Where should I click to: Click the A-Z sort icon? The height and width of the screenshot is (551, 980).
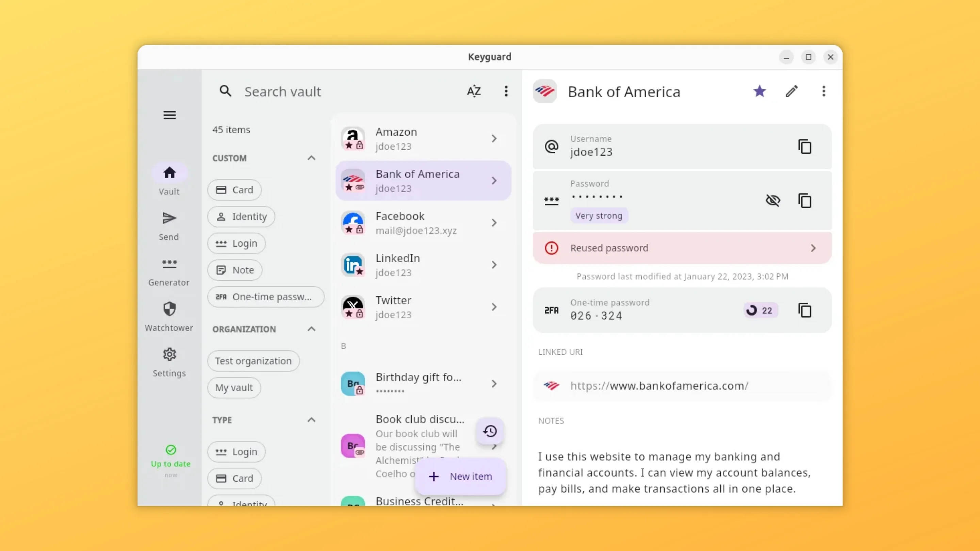474,91
